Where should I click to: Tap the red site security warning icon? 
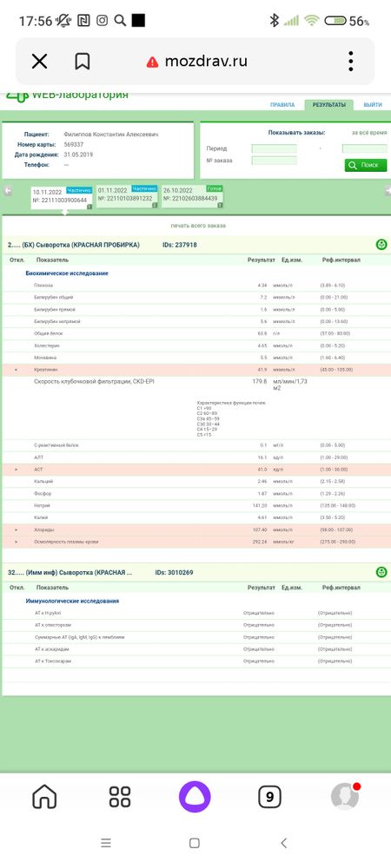152,62
